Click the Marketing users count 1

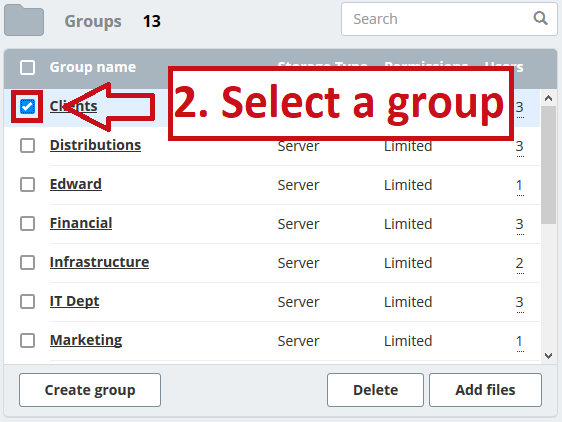pyautogui.click(x=520, y=342)
